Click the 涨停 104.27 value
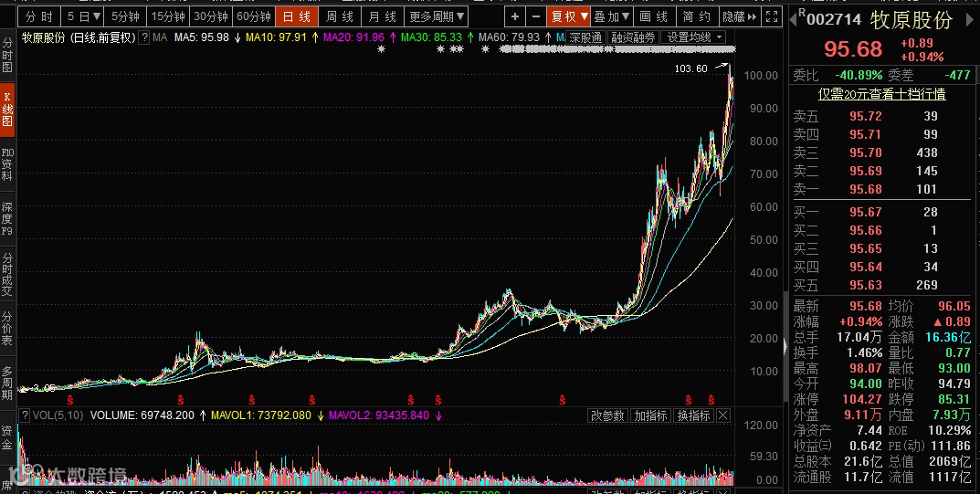 tap(862, 399)
